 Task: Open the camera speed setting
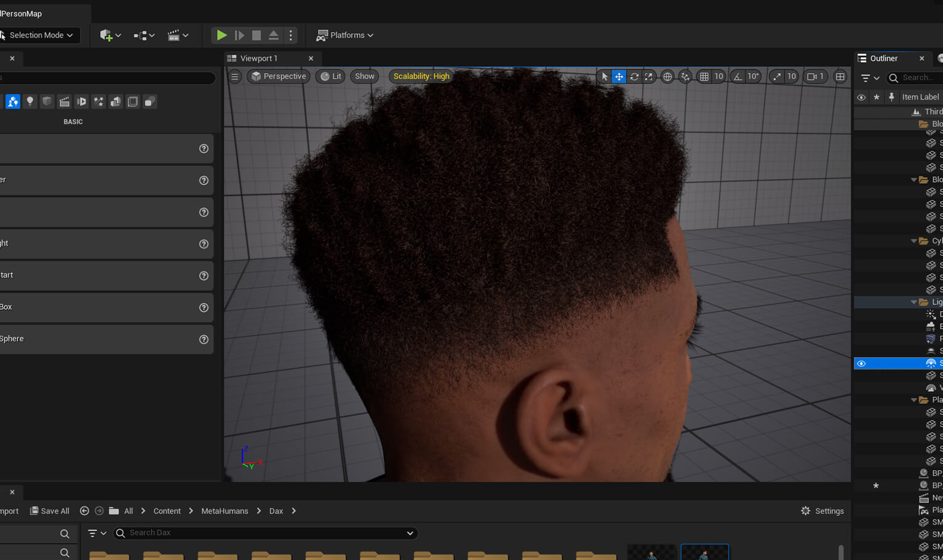[815, 76]
